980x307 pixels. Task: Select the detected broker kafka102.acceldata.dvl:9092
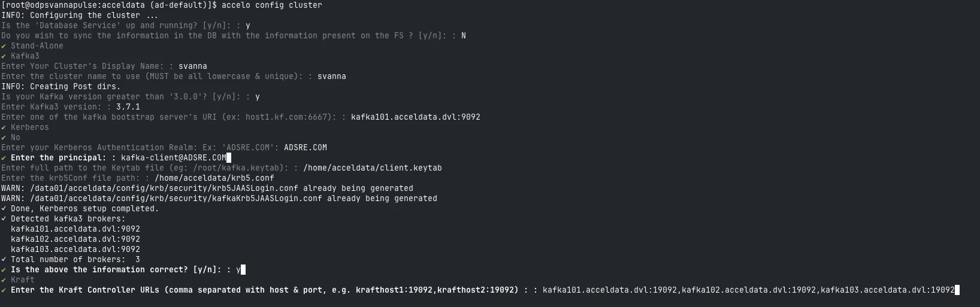(75, 239)
